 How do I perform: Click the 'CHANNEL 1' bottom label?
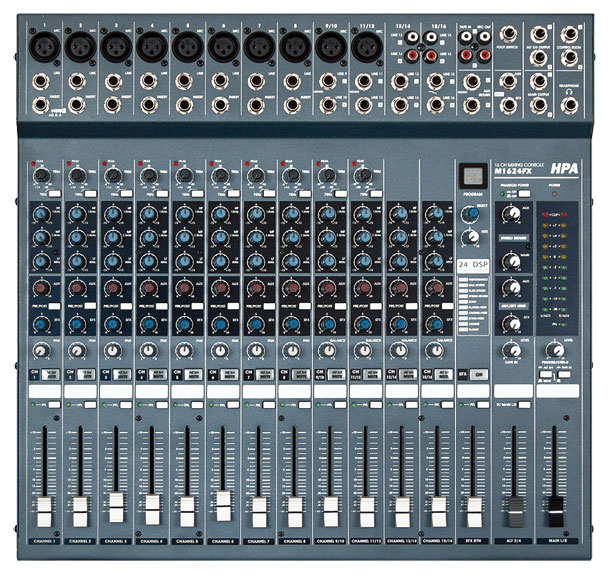click(x=44, y=541)
